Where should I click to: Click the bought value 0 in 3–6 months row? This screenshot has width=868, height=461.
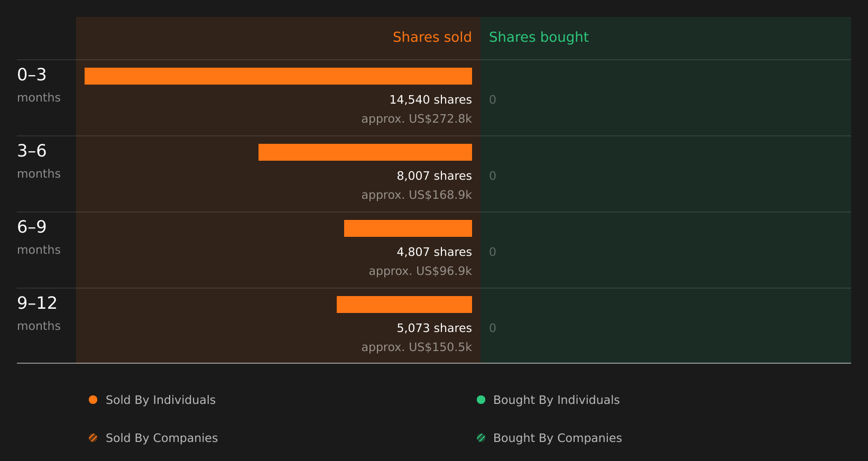click(x=493, y=176)
